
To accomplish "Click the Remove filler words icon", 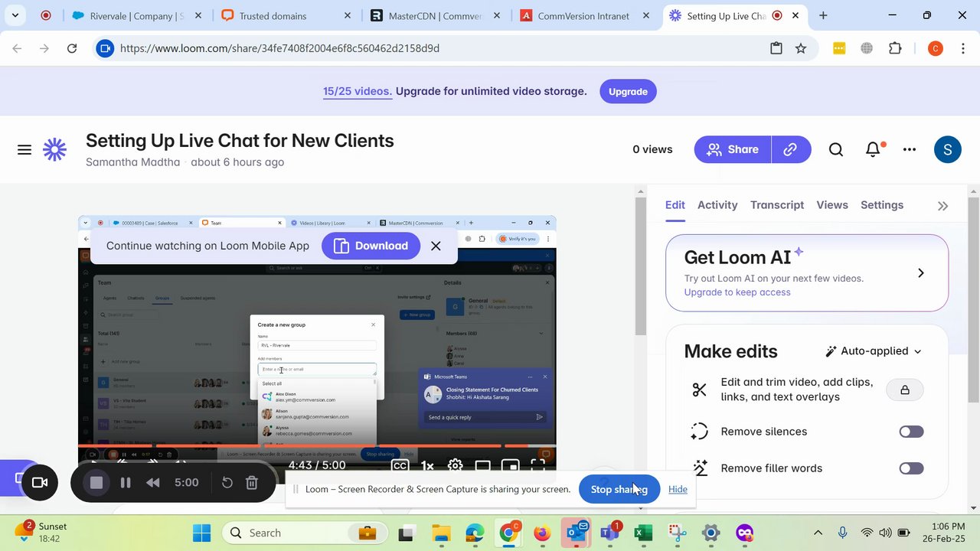I will click(699, 468).
